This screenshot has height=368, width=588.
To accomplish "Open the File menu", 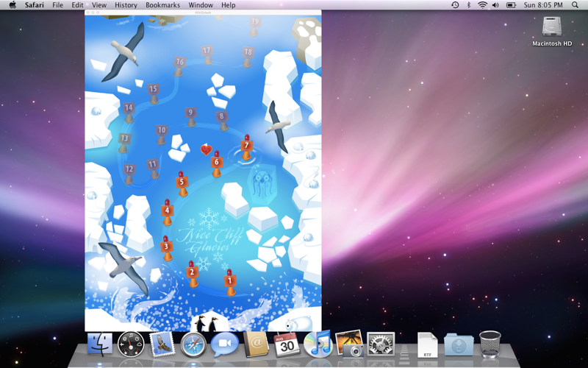I will 57,5.
